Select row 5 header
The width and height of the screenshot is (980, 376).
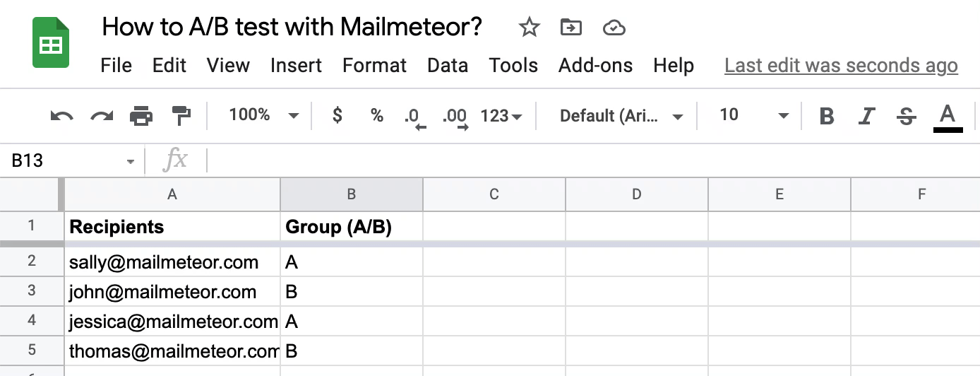pos(31,351)
